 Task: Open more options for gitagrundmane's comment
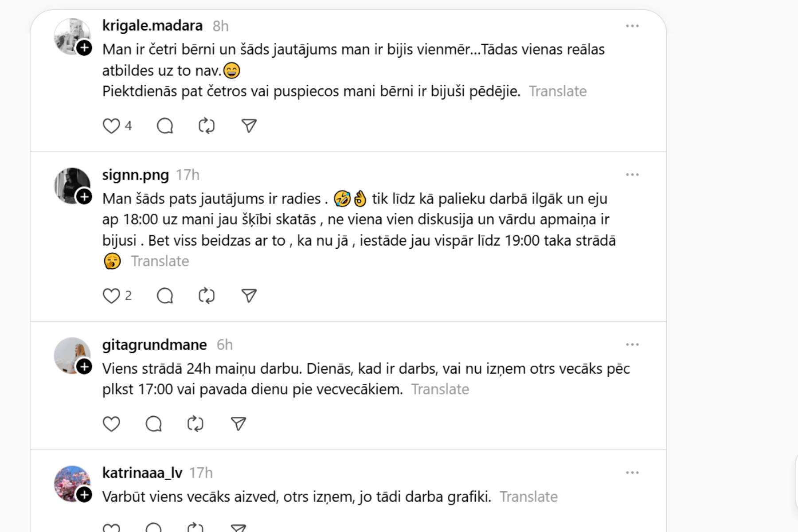[x=632, y=344]
